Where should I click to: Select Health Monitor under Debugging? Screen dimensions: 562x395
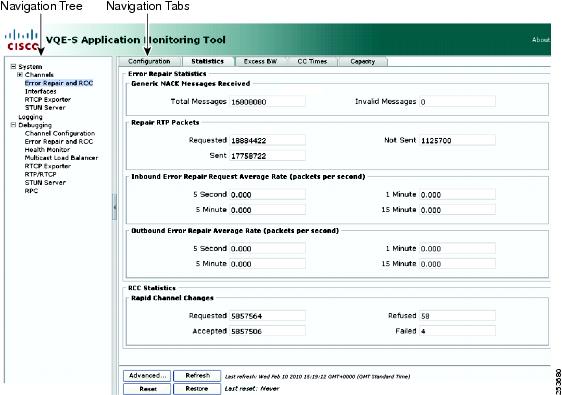(47, 149)
